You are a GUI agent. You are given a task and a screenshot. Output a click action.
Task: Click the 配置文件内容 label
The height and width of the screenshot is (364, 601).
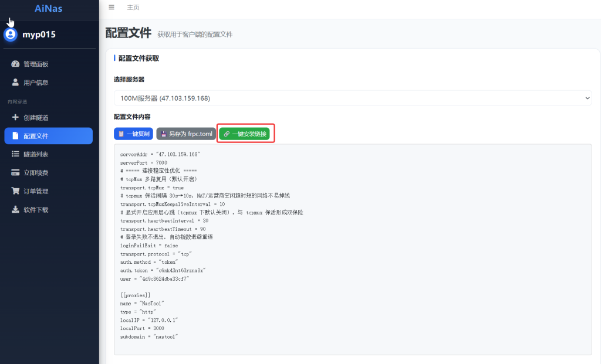(132, 117)
